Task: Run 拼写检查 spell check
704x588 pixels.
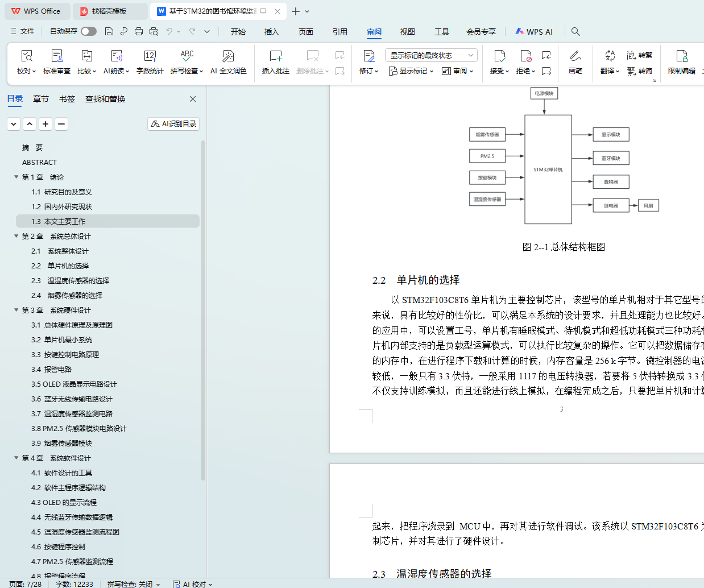Action: (x=187, y=63)
